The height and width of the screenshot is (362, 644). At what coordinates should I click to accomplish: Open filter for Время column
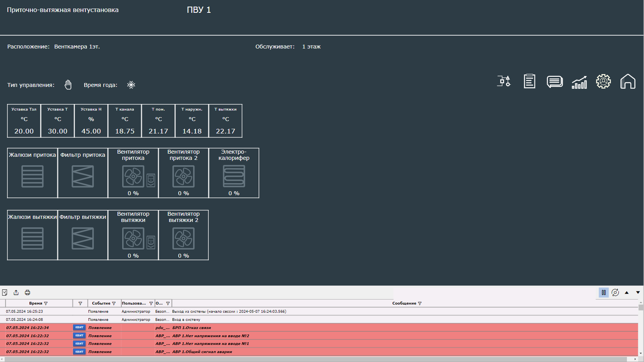pos(46,303)
